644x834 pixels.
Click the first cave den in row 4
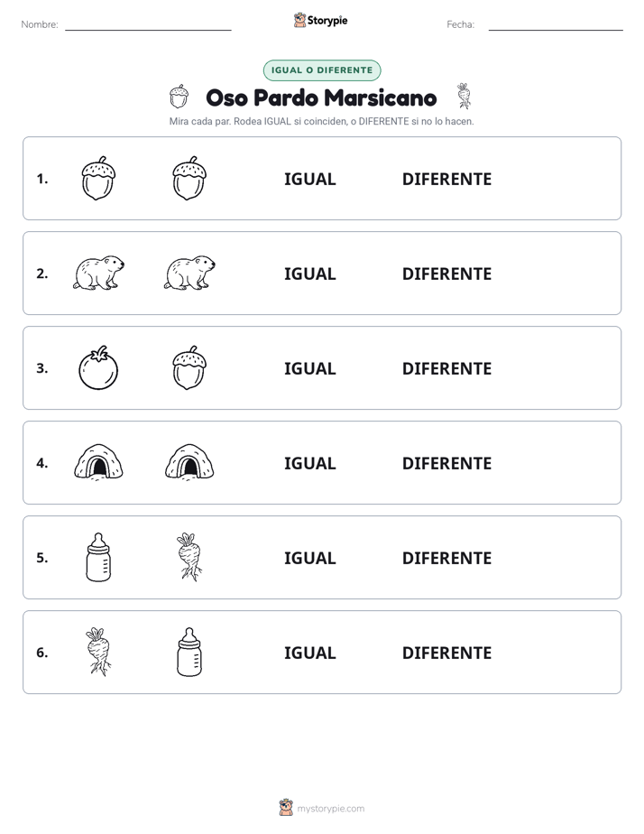[98, 462]
